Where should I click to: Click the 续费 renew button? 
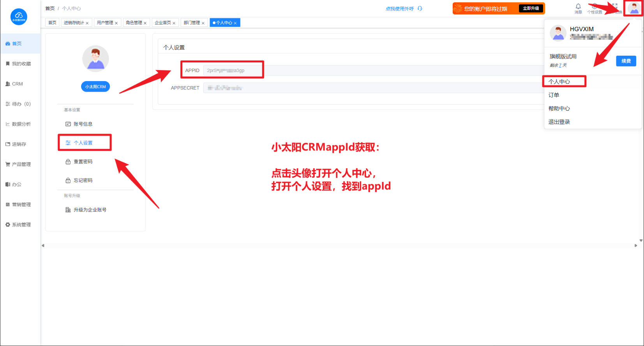click(x=626, y=61)
